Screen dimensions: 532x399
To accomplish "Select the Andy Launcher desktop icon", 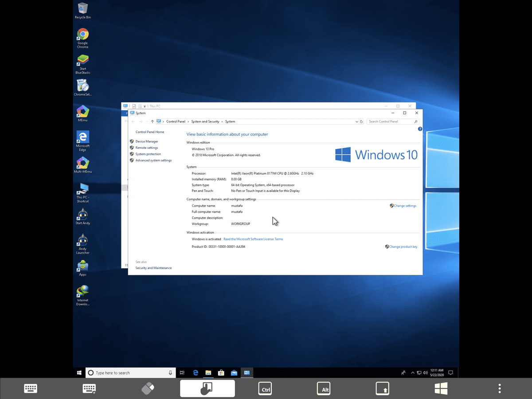I will click(82, 244).
